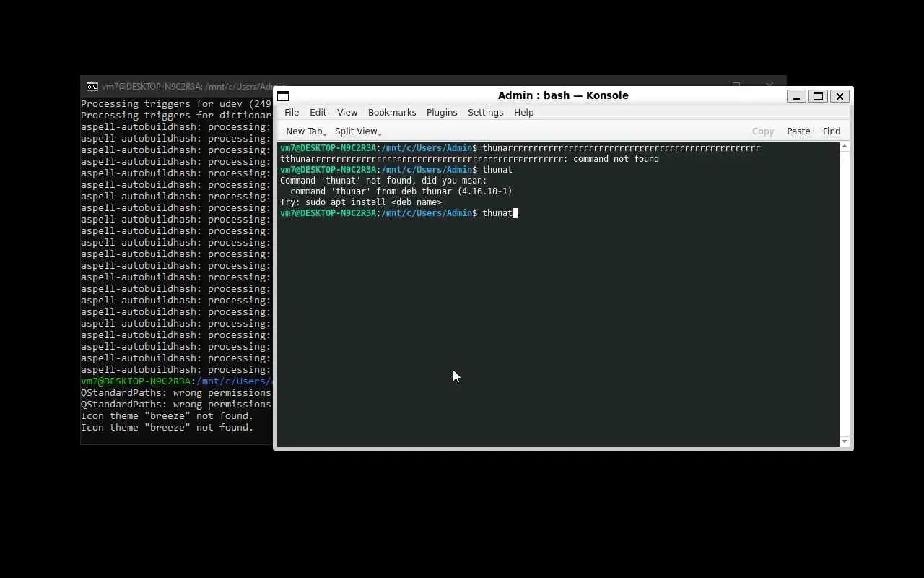Open the File menu in Konsole
The image size is (924, 578).
292,113
